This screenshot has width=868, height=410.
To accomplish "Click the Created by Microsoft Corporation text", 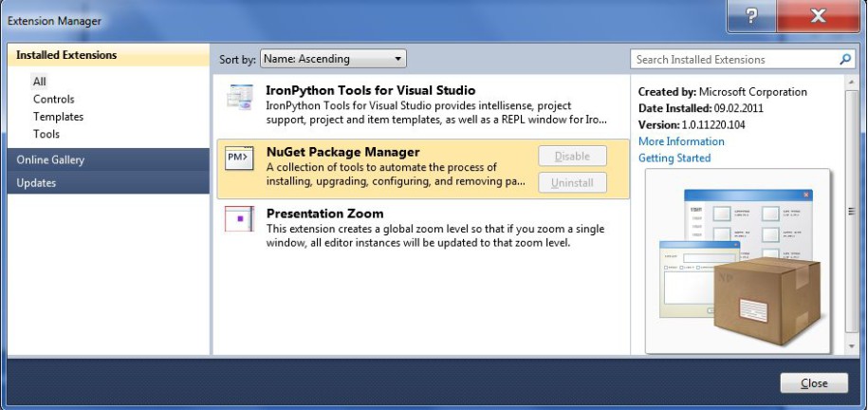I will 723,91.
